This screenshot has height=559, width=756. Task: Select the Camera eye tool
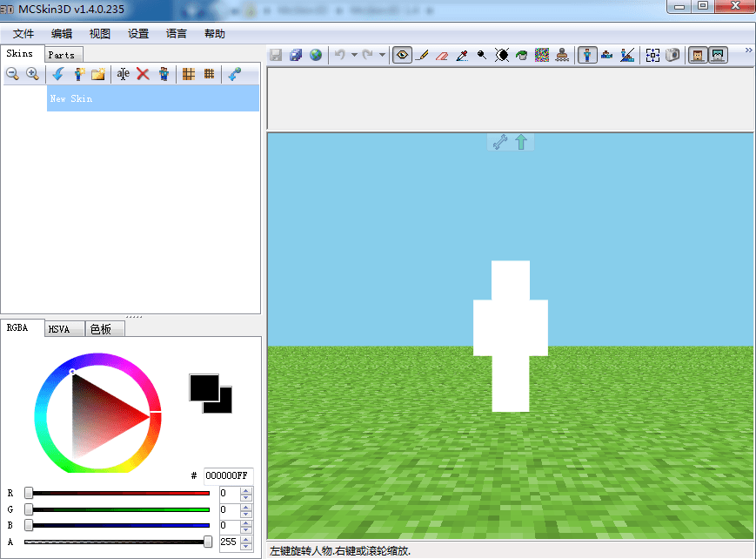tap(402, 55)
